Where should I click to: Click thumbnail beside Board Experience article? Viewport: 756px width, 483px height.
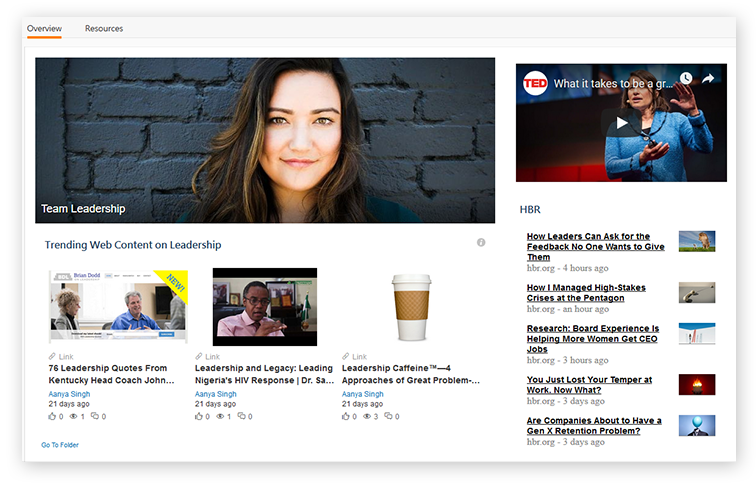[x=697, y=334]
